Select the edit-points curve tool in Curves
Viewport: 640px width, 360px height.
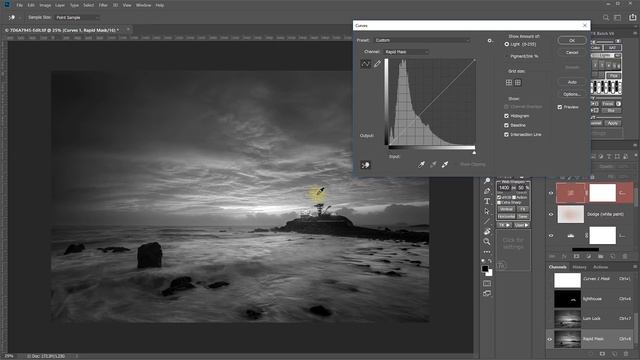365,63
